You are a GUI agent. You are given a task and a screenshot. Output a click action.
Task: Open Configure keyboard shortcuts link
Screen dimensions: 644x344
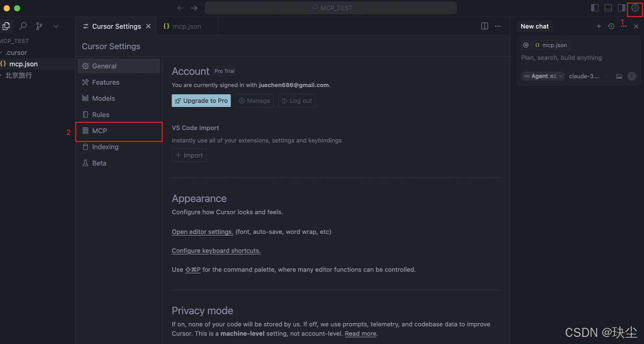point(216,251)
